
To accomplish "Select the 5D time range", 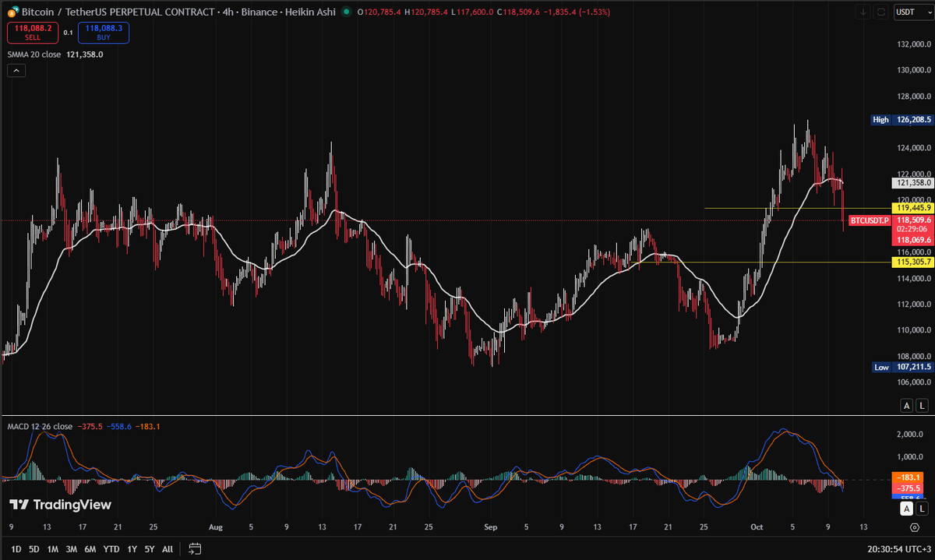I will point(34,549).
